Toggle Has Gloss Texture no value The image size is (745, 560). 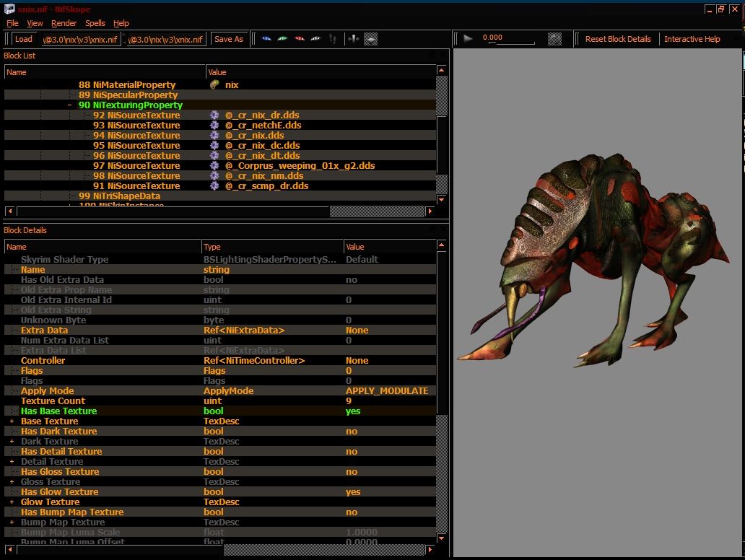click(x=352, y=472)
